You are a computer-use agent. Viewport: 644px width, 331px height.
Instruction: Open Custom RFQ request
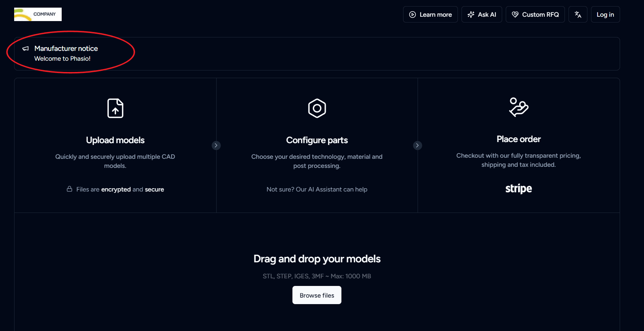click(535, 15)
